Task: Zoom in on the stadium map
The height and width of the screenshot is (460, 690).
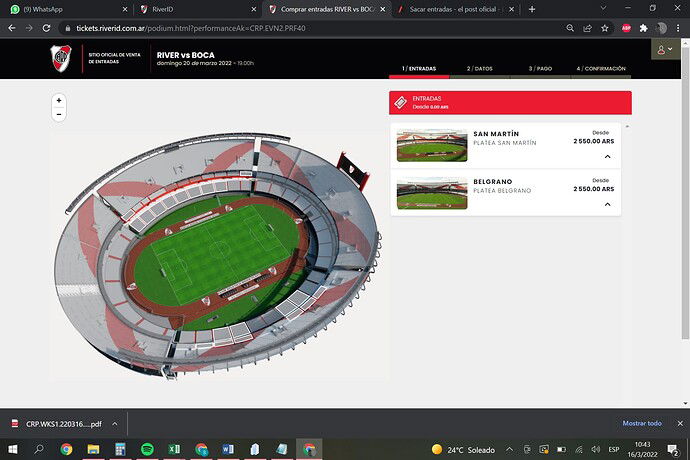Action: click(59, 101)
